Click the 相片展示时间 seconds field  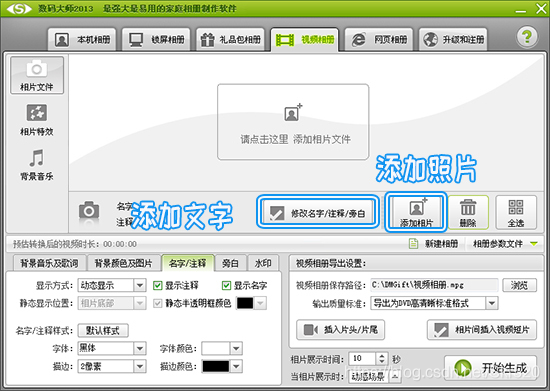coord(362,359)
